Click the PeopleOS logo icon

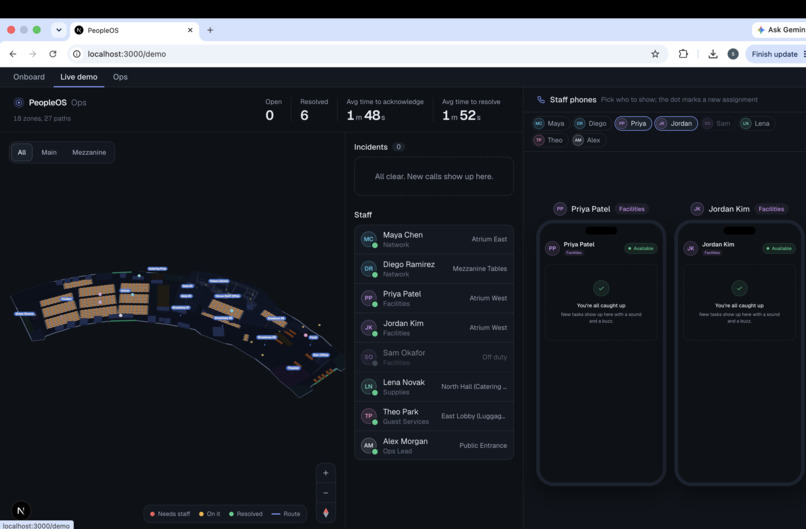19,103
